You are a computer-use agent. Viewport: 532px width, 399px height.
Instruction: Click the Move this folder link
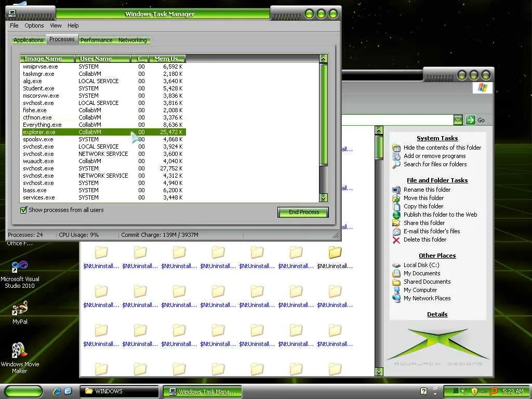point(423,198)
